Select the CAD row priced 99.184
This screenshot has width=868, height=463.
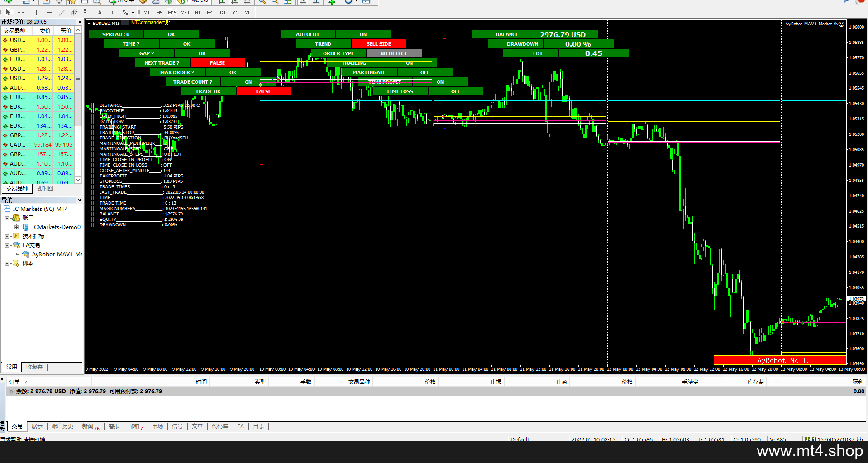coord(38,145)
